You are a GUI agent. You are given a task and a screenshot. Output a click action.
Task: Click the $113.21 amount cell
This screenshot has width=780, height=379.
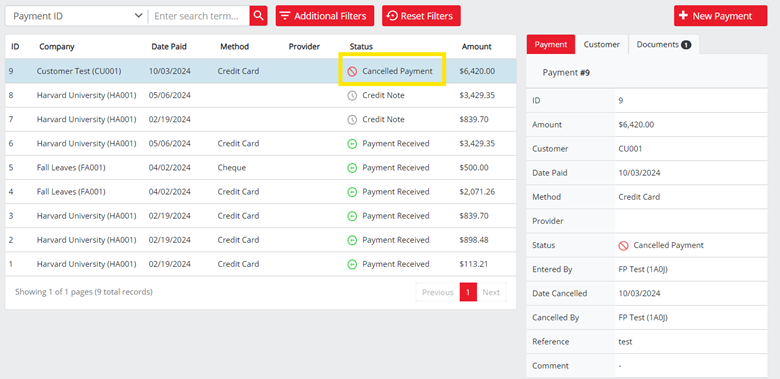(x=474, y=264)
